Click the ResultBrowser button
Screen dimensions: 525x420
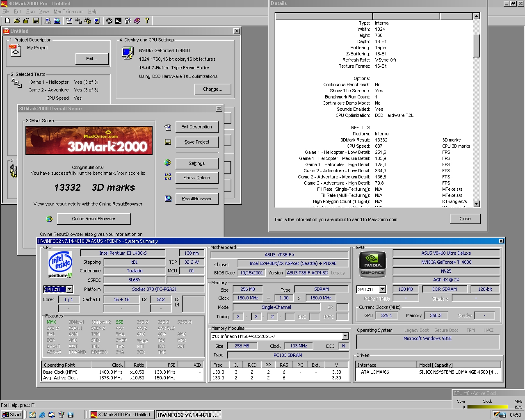pyautogui.click(x=197, y=199)
